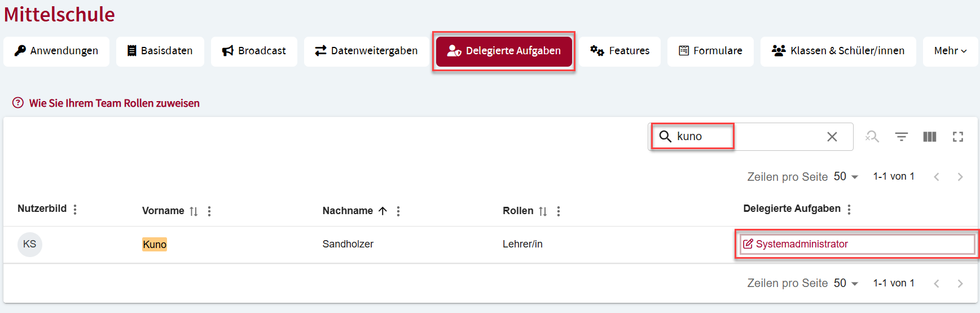Open the Klassen & Schüler/innen tab
The image size is (980, 313).
point(838,51)
